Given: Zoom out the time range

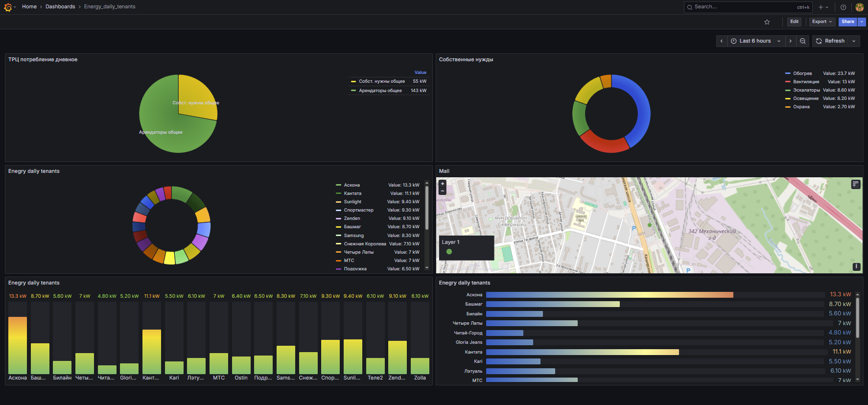Looking at the screenshot, I should (803, 41).
